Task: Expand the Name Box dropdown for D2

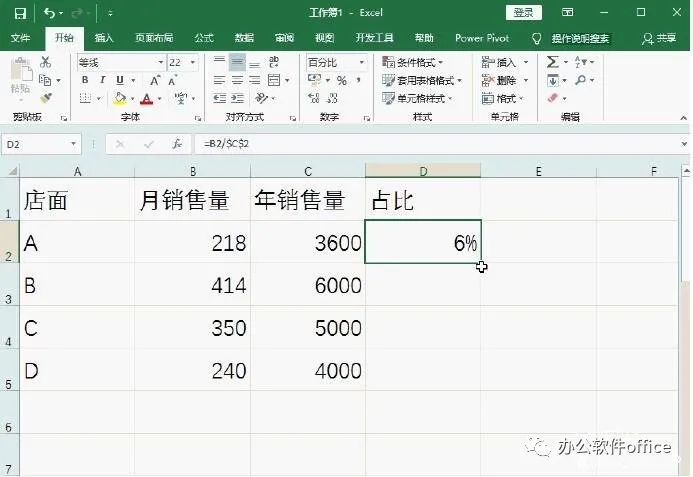Action: point(73,144)
